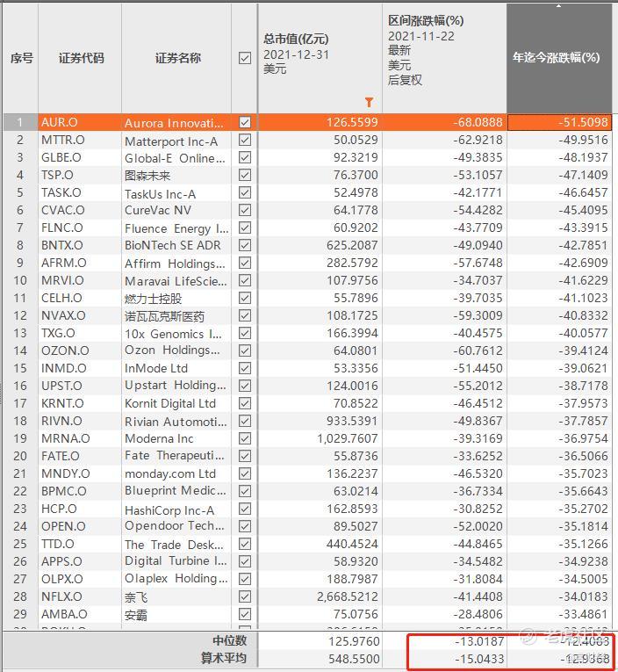618x672 pixels.
Task: Click row number 20 cell
Action: (20, 456)
